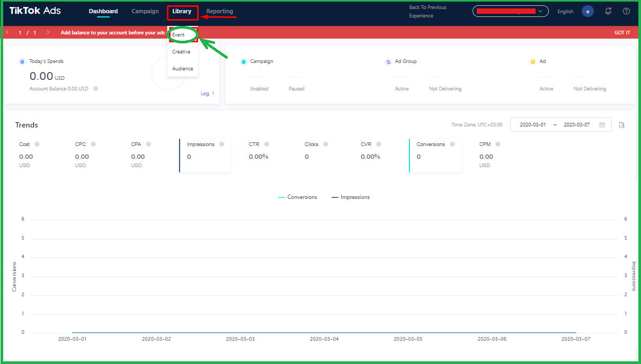The width and height of the screenshot is (641, 364).
Task: Toggle the Conversions metric card
Action: (435, 155)
